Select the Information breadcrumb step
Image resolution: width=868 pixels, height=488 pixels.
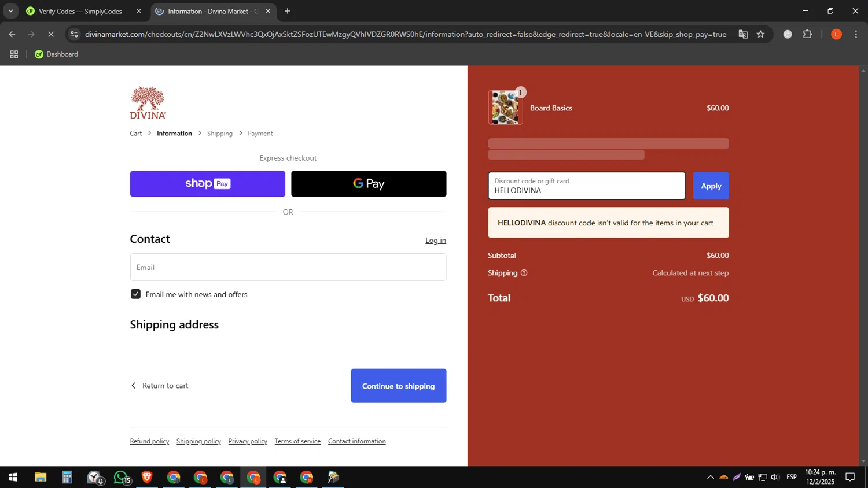point(174,134)
